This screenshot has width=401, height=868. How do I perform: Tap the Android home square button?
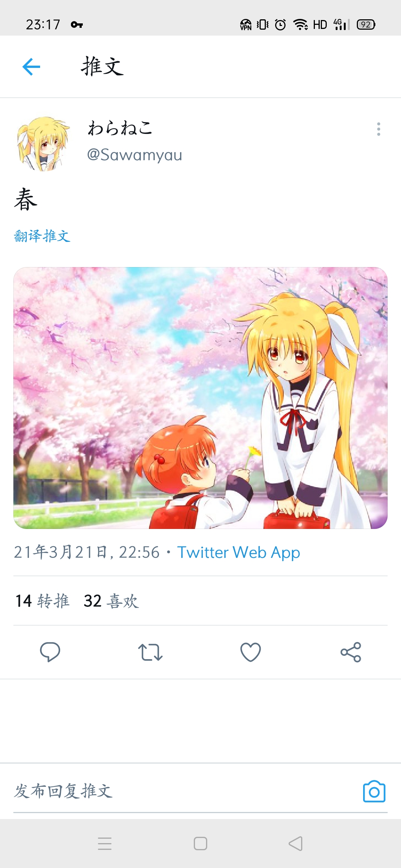(200, 844)
